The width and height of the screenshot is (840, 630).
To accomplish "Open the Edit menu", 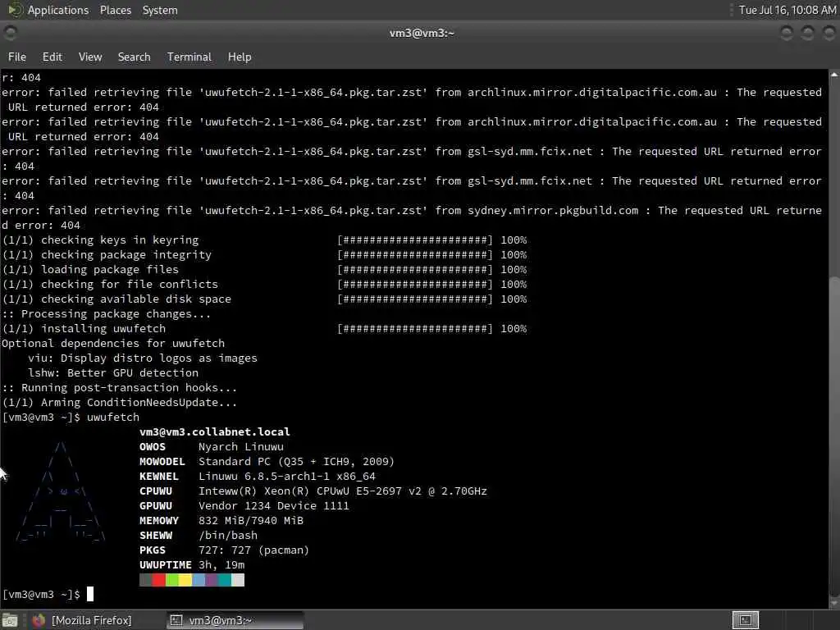I will pyautogui.click(x=52, y=57).
